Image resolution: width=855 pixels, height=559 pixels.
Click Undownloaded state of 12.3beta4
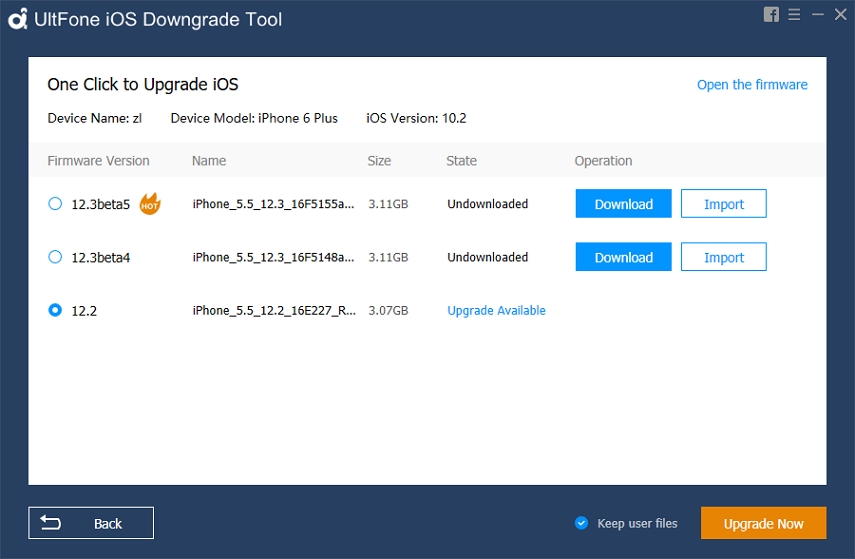tap(487, 257)
